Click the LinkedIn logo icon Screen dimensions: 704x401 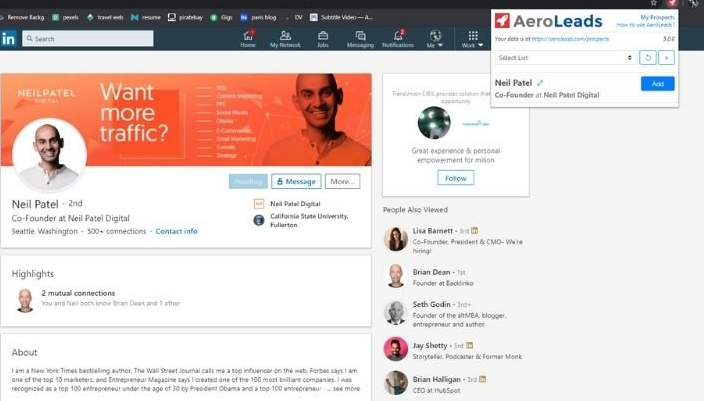9,39
